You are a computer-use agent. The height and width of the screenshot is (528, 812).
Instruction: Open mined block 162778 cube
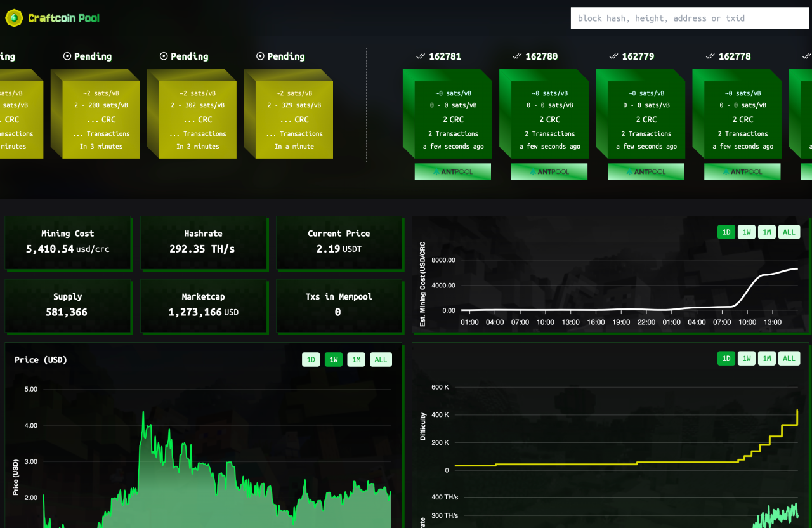[737, 114]
